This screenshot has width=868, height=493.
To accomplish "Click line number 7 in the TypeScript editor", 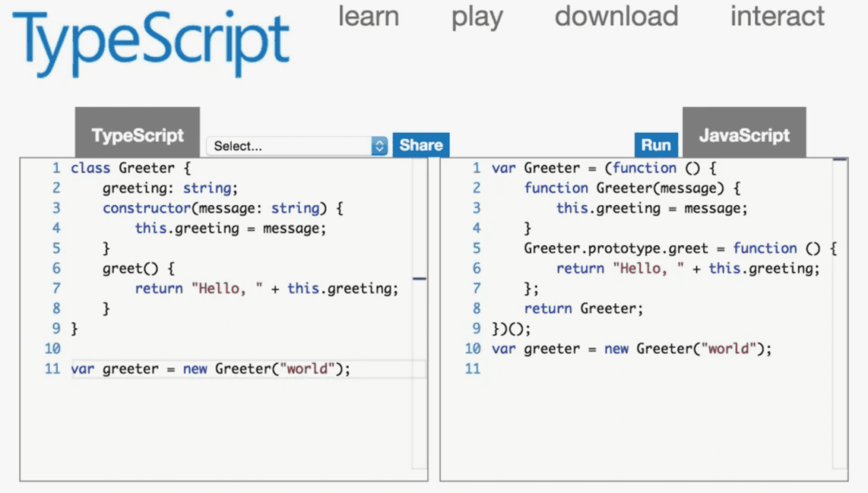I will 56,288.
